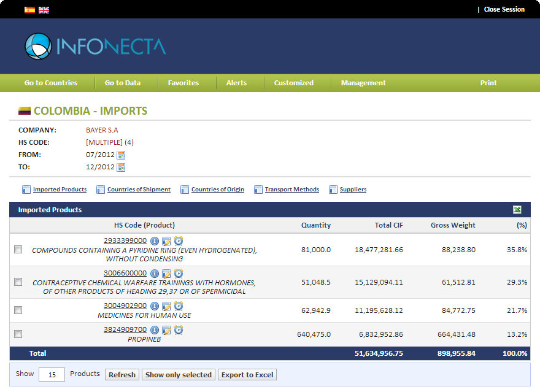This screenshot has width=540, height=392.
Task: Switch language with the Spanish flag
Action: [29, 10]
